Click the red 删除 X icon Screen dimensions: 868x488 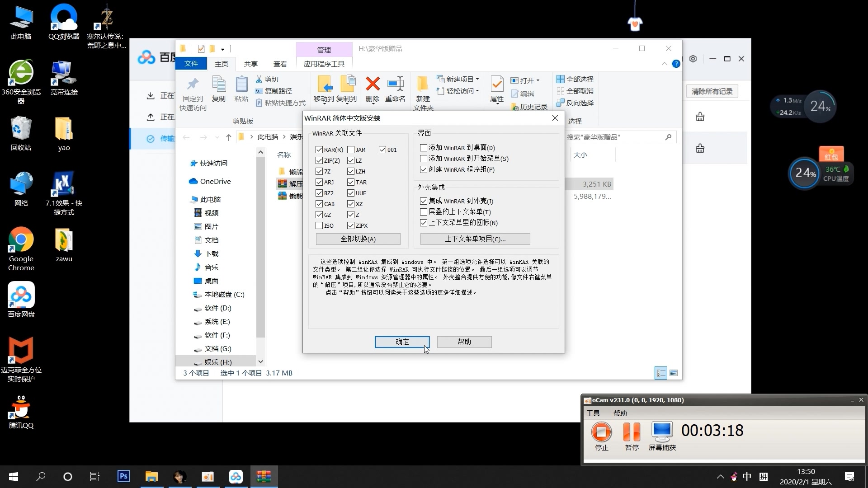(x=373, y=84)
